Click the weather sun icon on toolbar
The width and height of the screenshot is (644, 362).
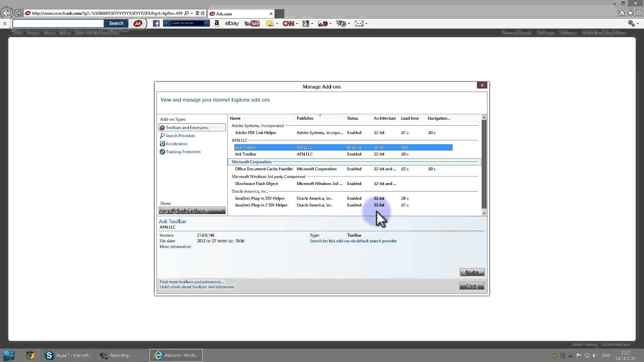point(270,23)
